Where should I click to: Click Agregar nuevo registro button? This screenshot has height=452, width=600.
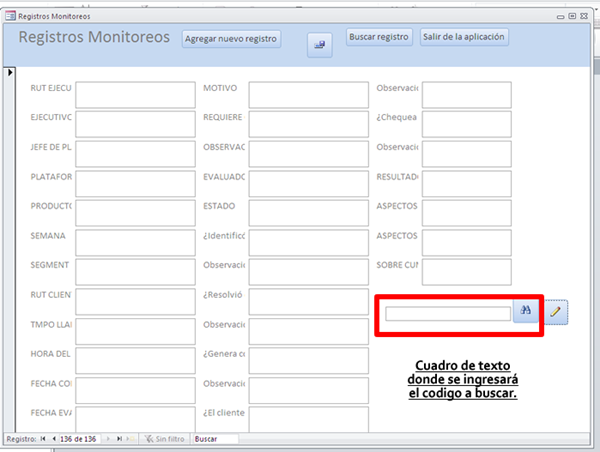tap(231, 39)
